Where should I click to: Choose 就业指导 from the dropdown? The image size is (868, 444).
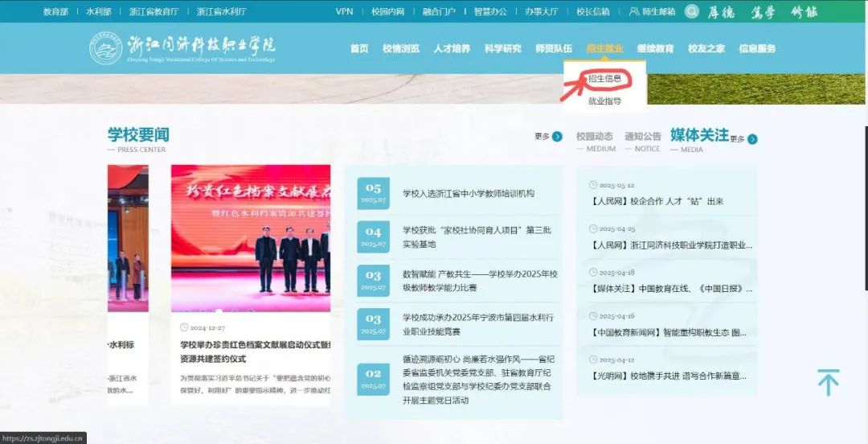604,101
